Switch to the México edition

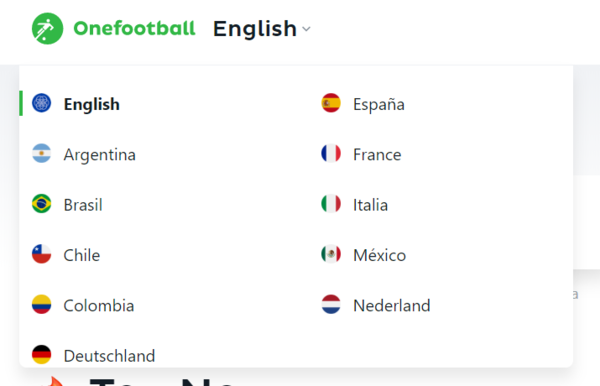coord(379,255)
